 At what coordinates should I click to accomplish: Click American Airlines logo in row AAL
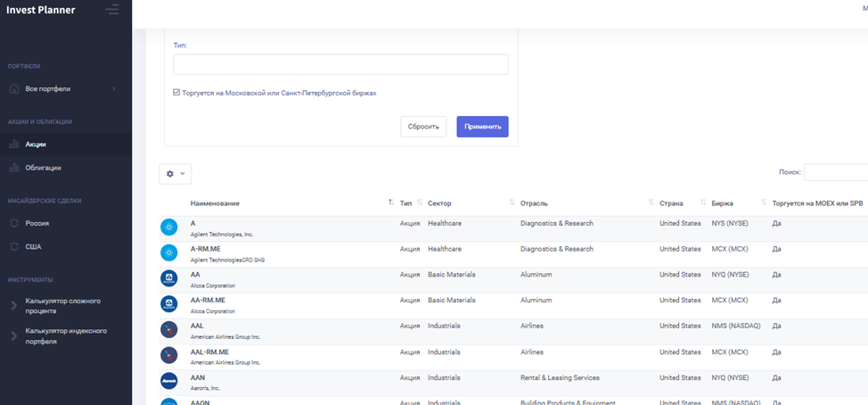[x=168, y=330]
